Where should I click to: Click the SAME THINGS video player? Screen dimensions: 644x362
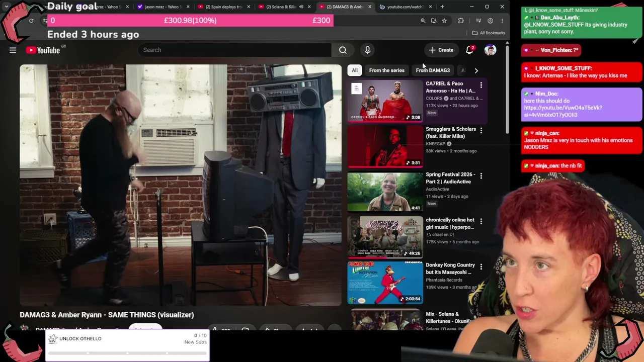click(x=181, y=185)
